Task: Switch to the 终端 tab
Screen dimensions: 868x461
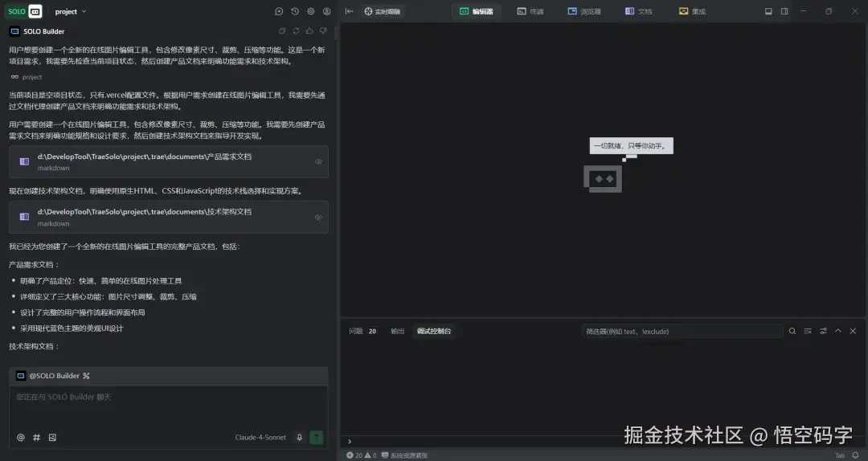Action: click(x=530, y=11)
